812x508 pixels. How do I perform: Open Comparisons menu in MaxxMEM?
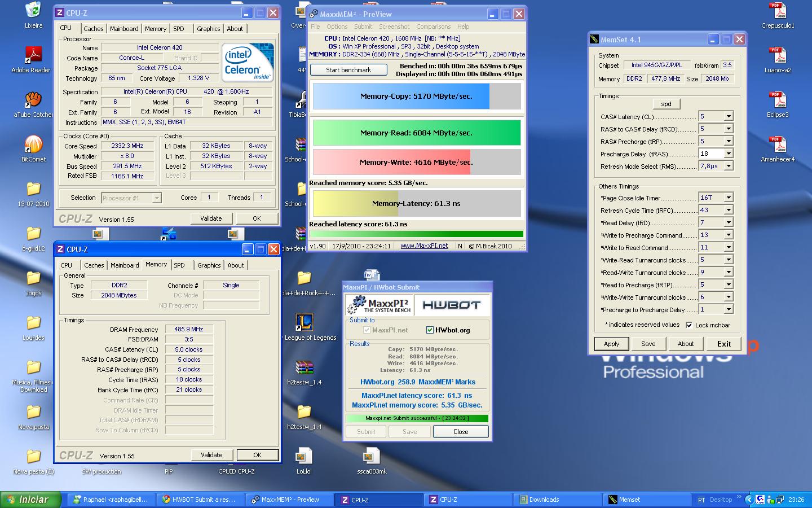(x=433, y=27)
